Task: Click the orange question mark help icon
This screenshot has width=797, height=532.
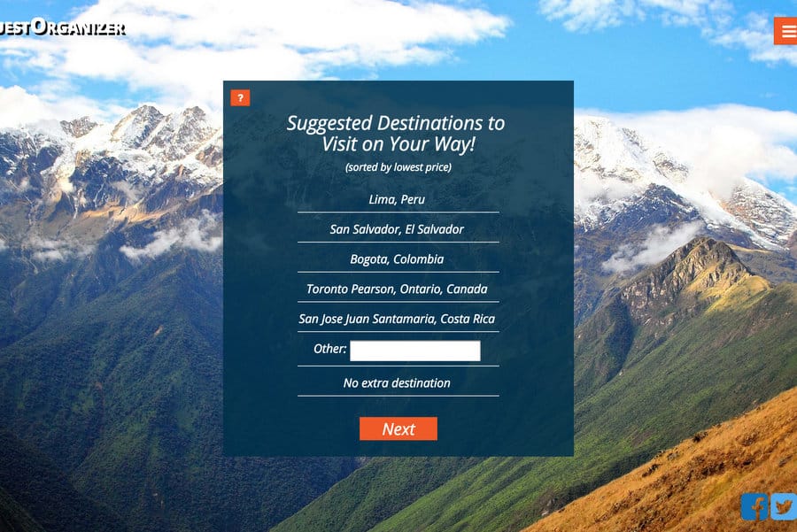Action: [240, 97]
